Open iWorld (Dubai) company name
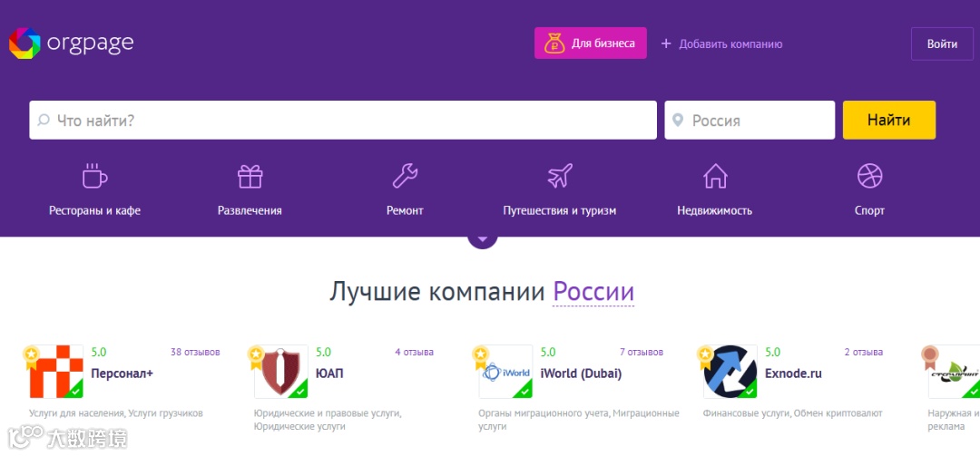This screenshot has width=980, height=456. (x=581, y=374)
